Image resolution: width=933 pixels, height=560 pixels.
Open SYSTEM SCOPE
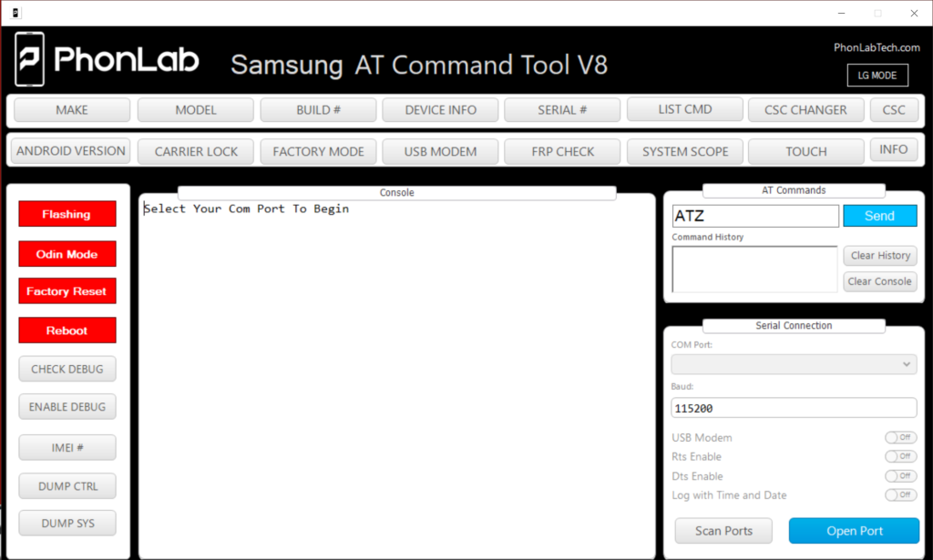pyautogui.click(x=685, y=151)
